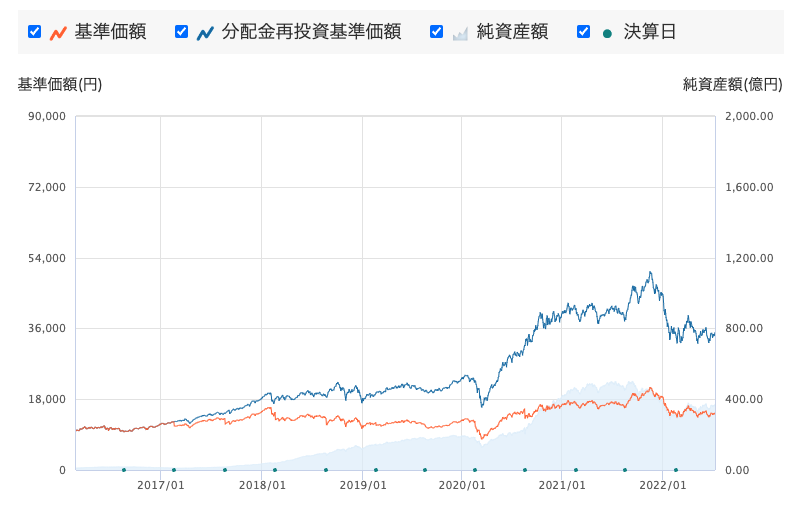The height and width of the screenshot is (525, 800).
Task: Click the 決算日 legend text label
Action: (x=650, y=32)
